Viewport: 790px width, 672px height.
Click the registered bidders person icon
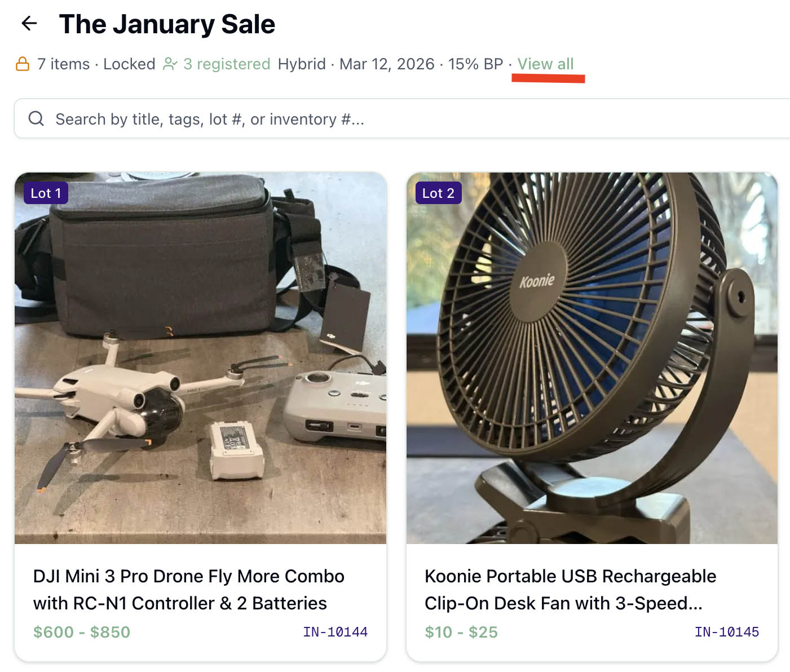tap(170, 63)
